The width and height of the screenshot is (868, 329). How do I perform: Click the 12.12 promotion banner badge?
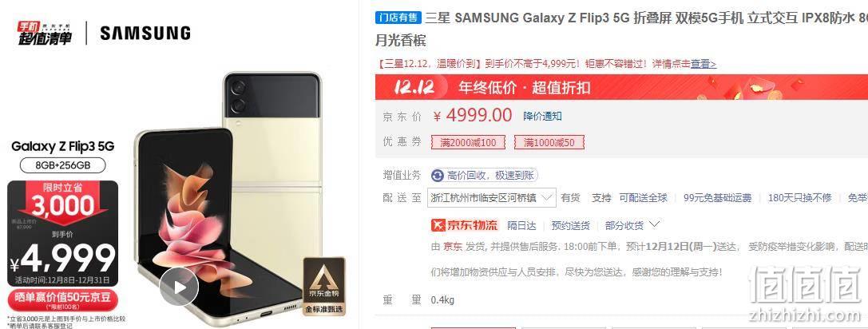click(414, 88)
